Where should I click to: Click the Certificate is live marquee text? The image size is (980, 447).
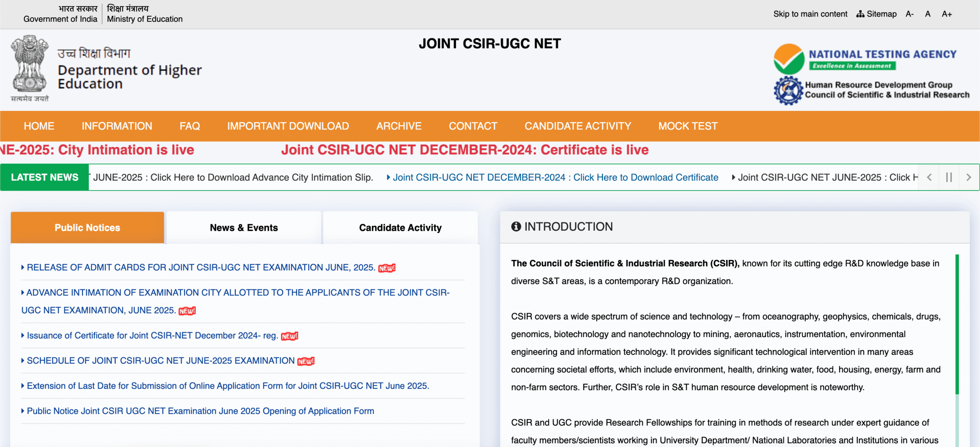pos(465,150)
